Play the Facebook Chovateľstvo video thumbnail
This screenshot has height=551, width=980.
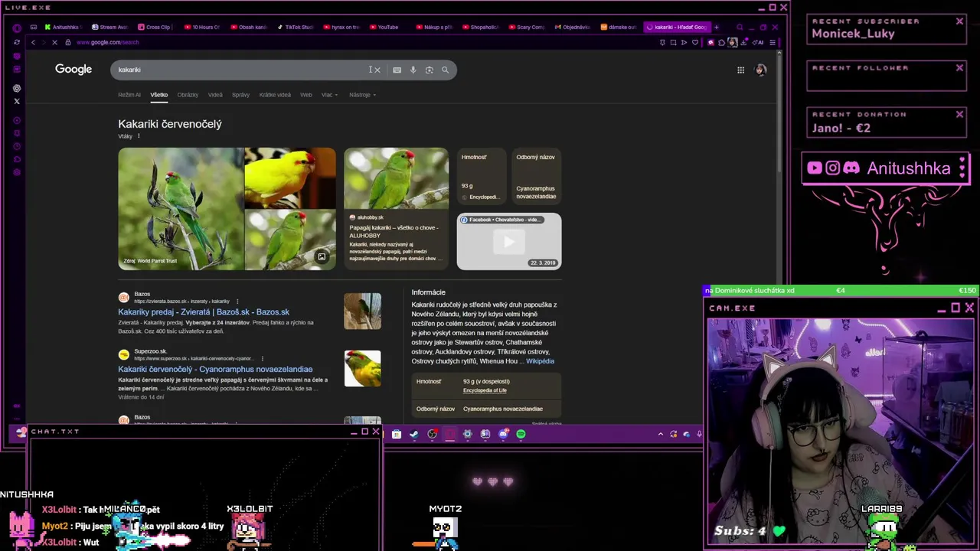(x=509, y=241)
